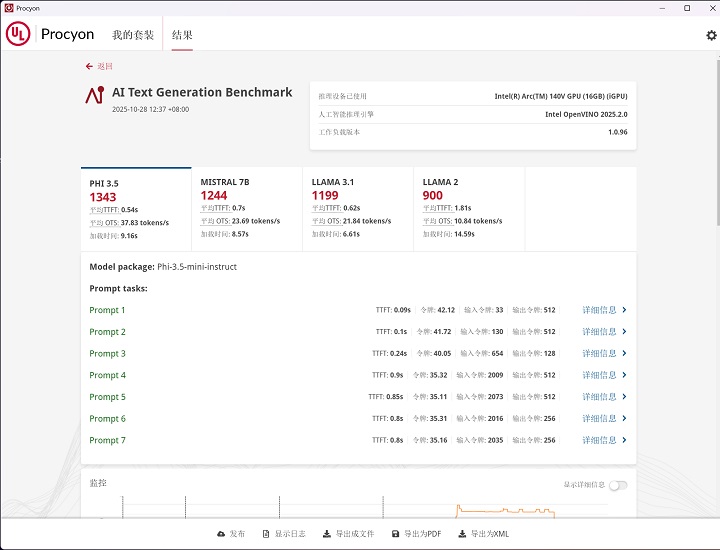
Task: Click the AI benchmark logo icon
Action: coord(95,95)
